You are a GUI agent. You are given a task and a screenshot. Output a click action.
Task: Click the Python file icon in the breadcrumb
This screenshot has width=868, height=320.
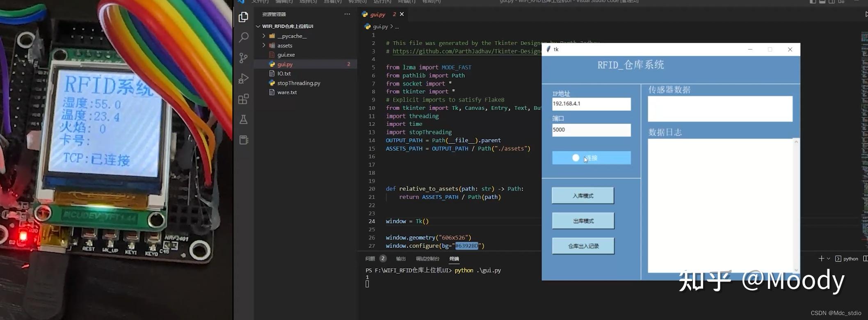368,26
